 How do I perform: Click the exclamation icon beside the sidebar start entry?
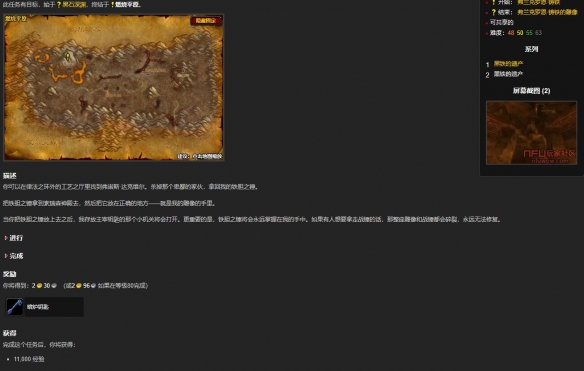click(493, 3)
